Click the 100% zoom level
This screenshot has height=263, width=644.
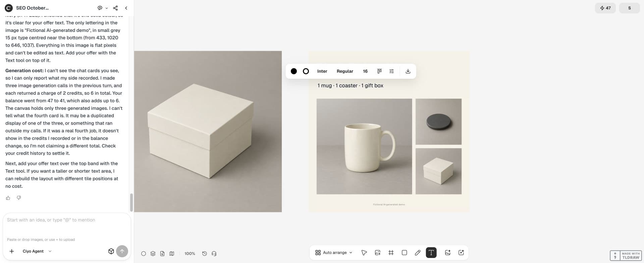tap(190, 254)
